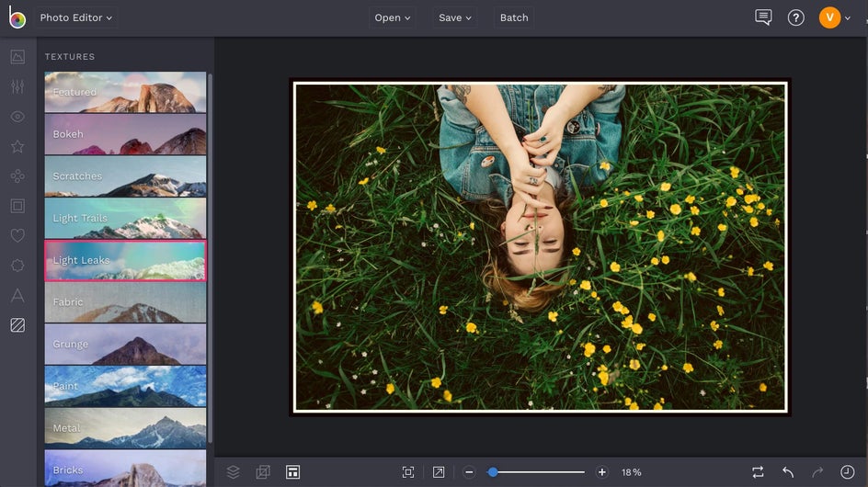Click the Undo arrow

pyautogui.click(x=788, y=471)
